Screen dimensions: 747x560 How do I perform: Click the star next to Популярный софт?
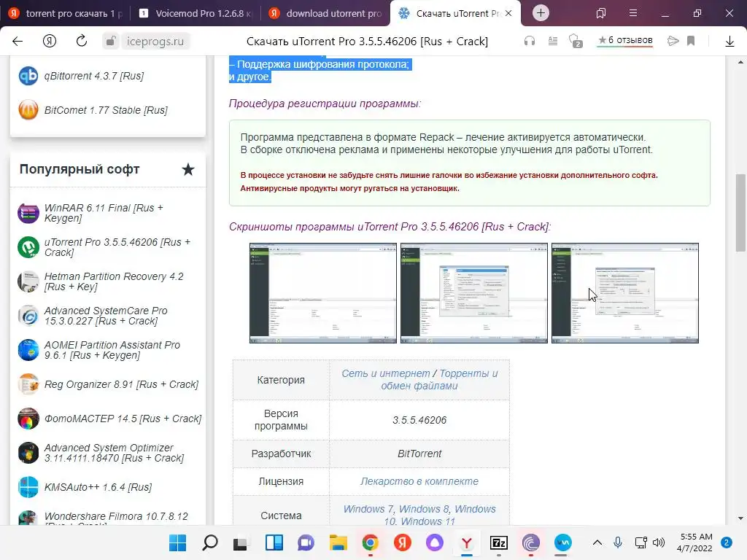(188, 169)
